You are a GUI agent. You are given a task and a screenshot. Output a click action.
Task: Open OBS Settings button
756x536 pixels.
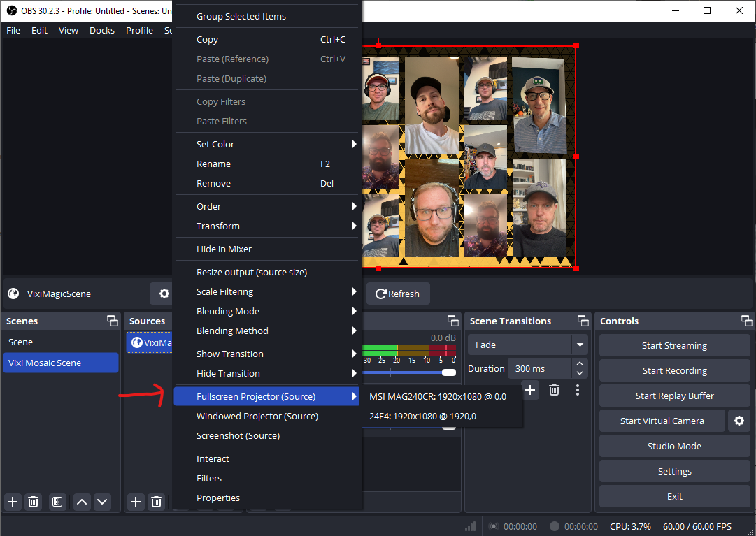pos(674,472)
